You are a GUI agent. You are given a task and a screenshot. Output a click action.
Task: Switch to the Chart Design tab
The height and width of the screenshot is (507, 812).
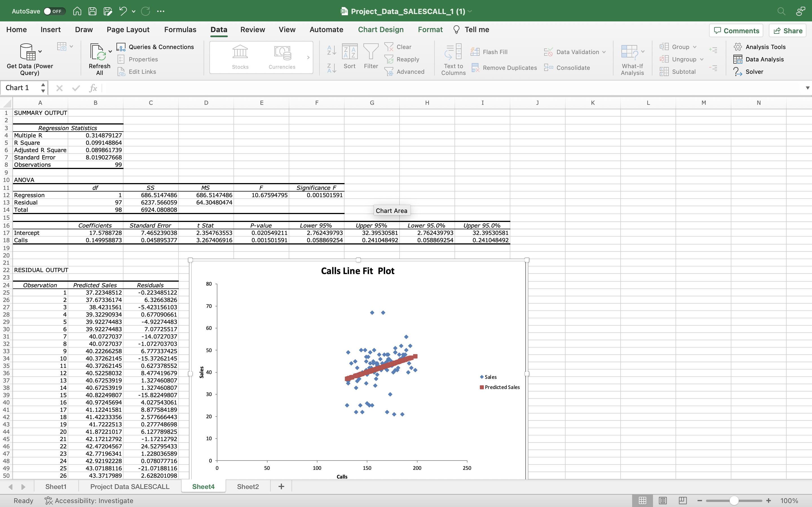coord(381,30)
